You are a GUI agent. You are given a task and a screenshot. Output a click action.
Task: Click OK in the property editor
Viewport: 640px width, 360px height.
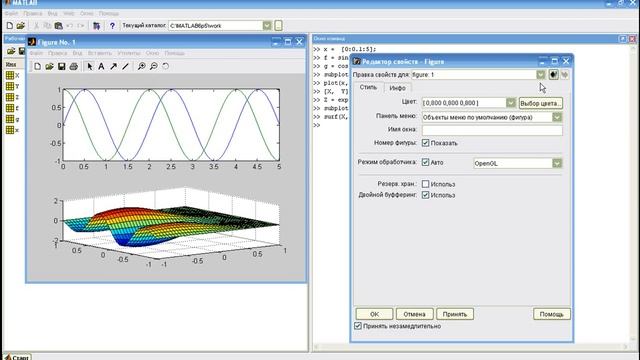(374, 314)
